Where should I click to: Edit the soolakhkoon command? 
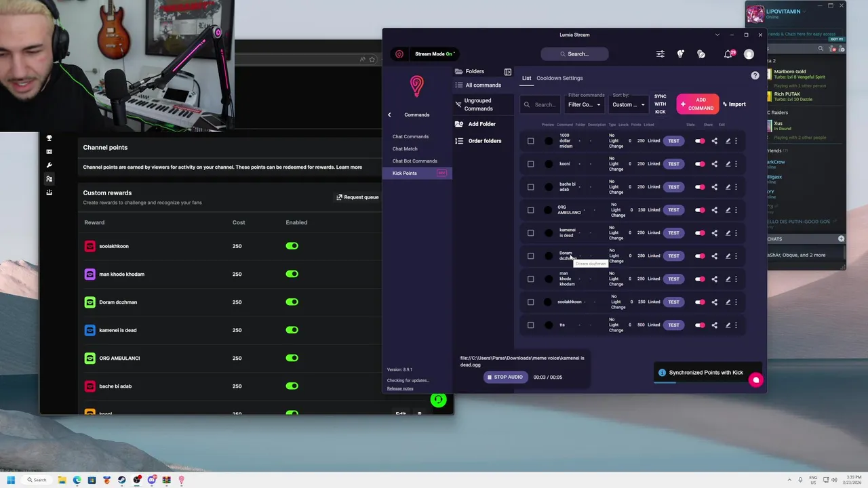pyautogui.click(x=728, y=302)
